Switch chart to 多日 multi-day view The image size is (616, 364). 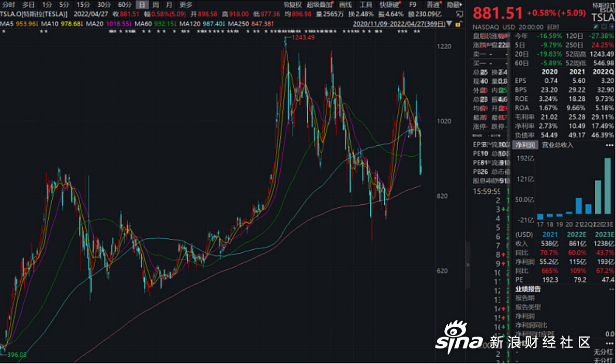tap(28, 5)
